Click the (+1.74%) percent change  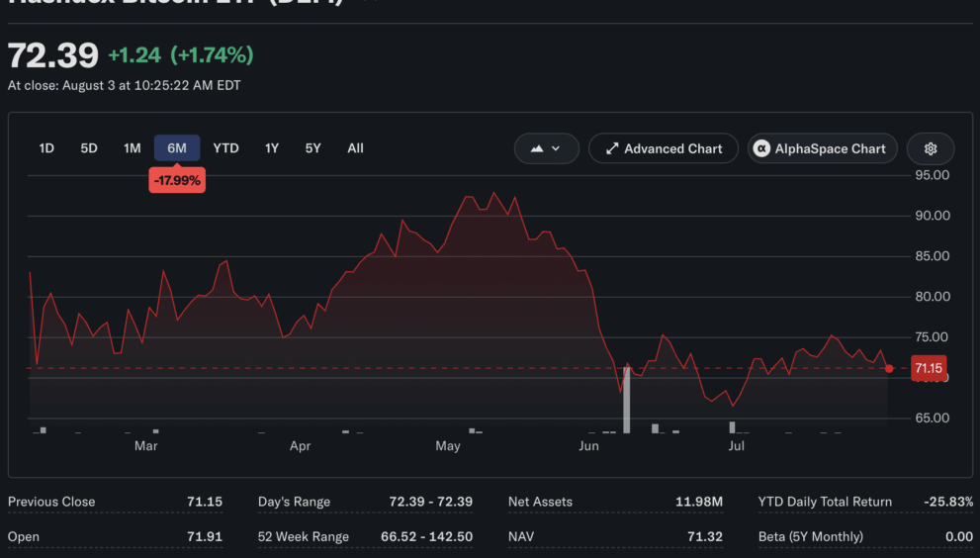[212, 55]
